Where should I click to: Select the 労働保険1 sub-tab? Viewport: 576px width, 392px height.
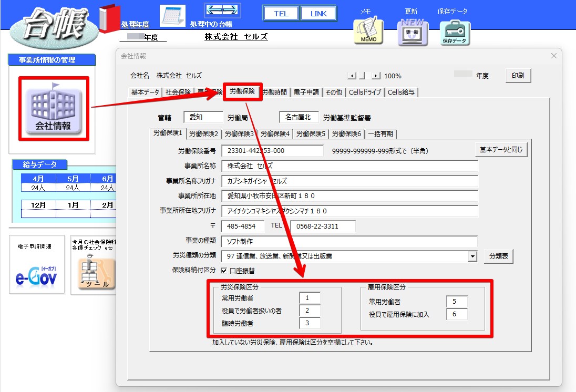tap(168, 133)
